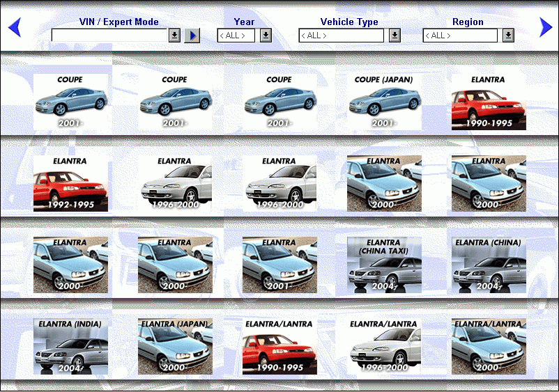Click the blue go arrow beside VIN field

pyautogui.click(x=192, y=36)
